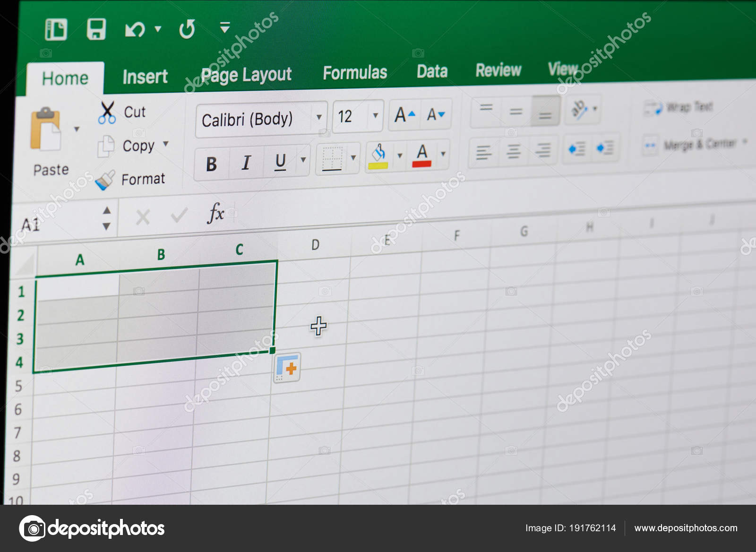Select column G header
The image size is (756, 552).
[x=524, y=231]
